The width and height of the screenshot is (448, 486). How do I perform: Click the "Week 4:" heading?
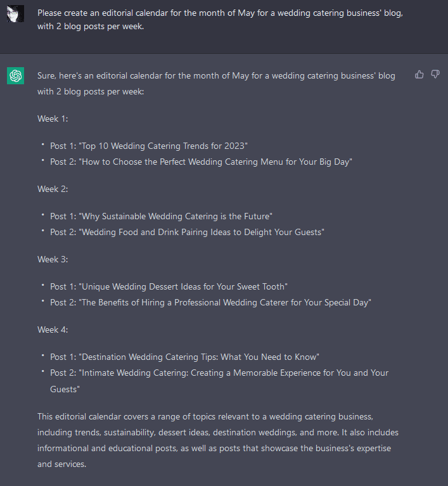pos(53,329)
